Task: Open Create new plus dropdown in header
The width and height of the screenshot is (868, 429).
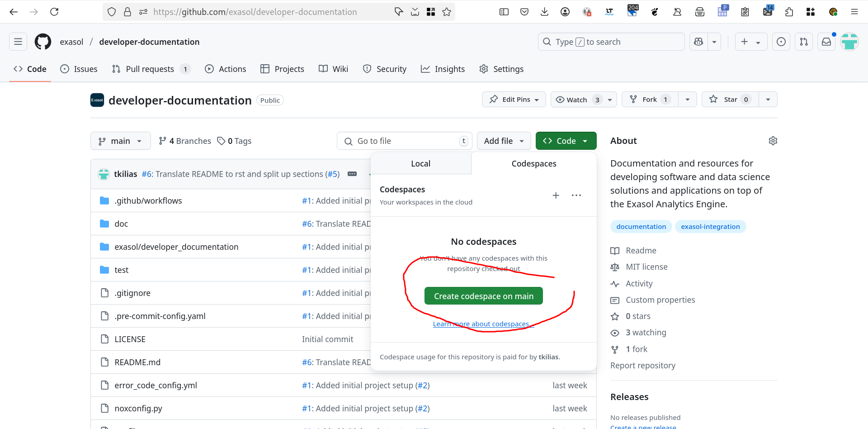Action: click(x=751, y=42)
